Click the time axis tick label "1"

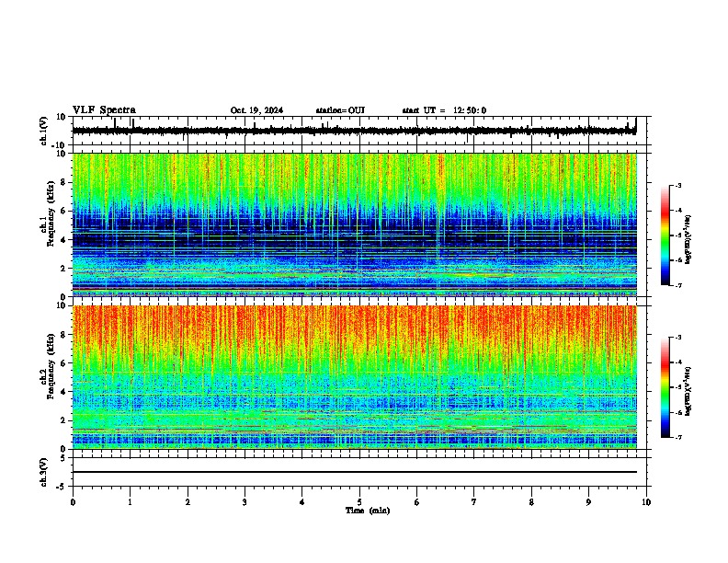click(x=130, y=502)
